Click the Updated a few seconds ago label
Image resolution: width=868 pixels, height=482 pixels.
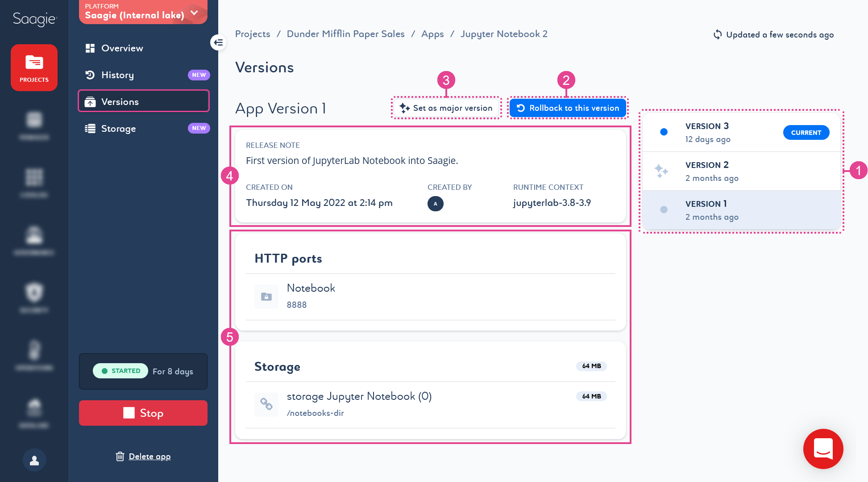(x=780, y=35)
